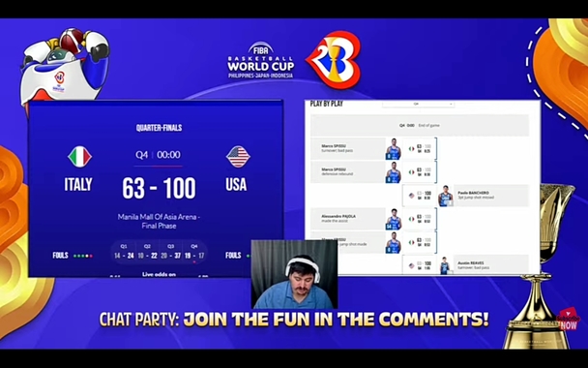588x368 pixels.
Task: Click the USA team name
Action: point(236,184)
